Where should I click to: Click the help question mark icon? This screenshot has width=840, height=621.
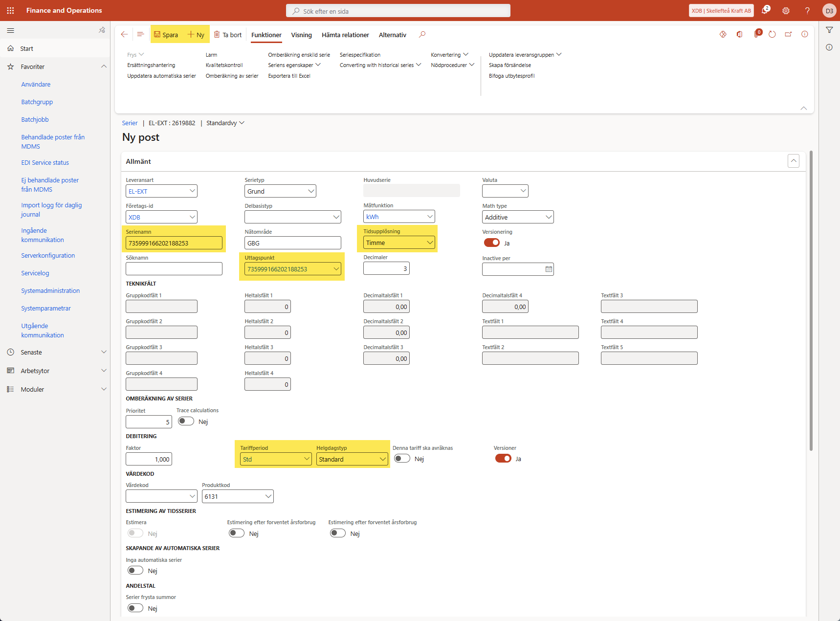[807, 11]
